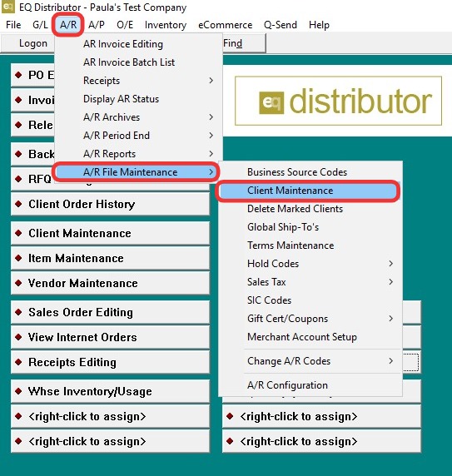
Task: Open the Help menu
Action: pos(319,25)
